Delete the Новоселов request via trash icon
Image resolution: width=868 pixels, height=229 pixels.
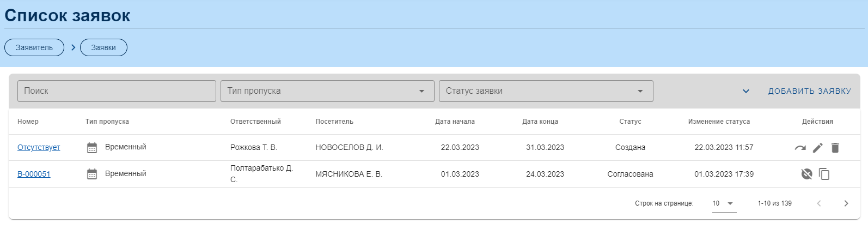click(835, 148)
